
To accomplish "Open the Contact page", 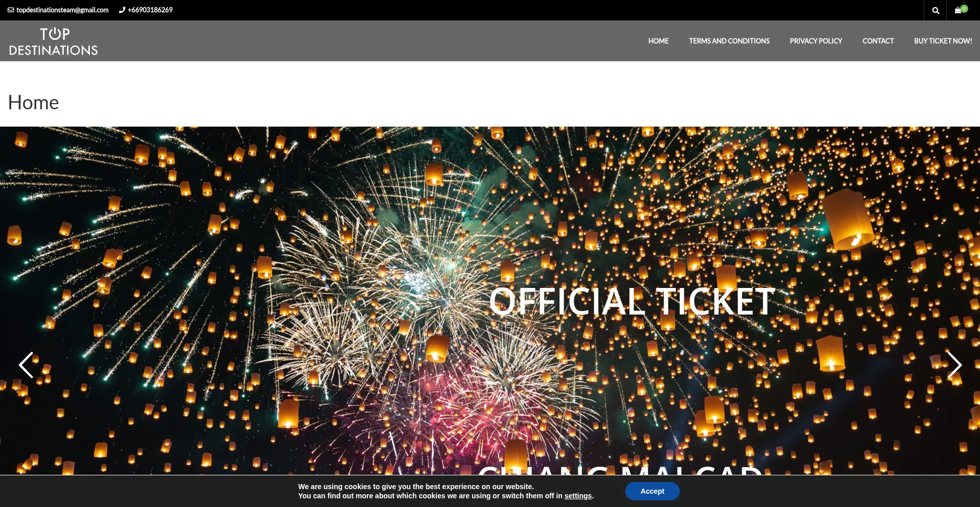I will tap(878, 41).
